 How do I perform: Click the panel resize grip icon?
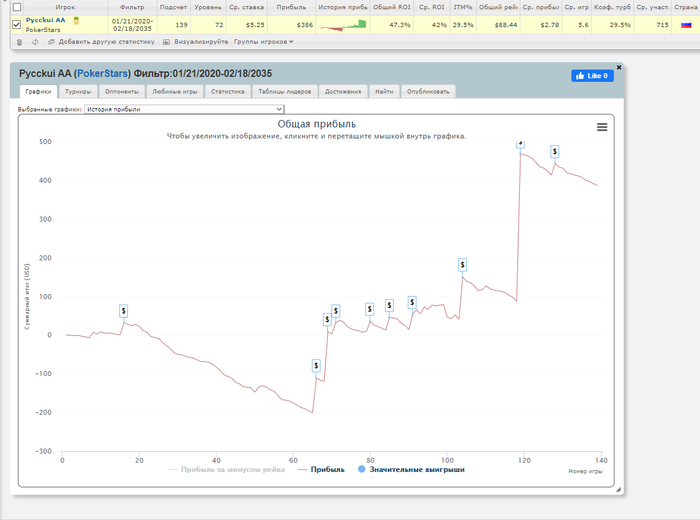coord(618,490)
